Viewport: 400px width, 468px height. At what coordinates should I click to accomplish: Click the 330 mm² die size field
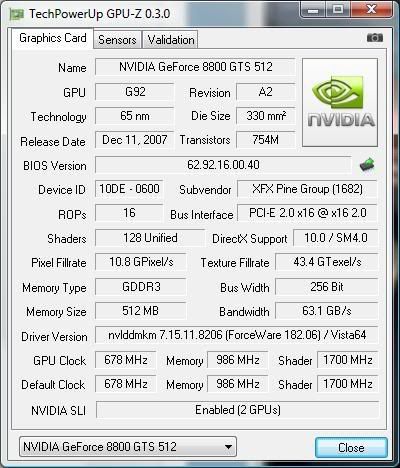coord(266,116)
